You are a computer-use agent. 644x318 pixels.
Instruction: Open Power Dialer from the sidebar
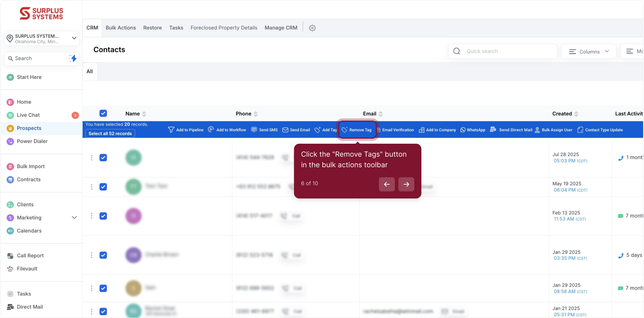tap(32, 141)
